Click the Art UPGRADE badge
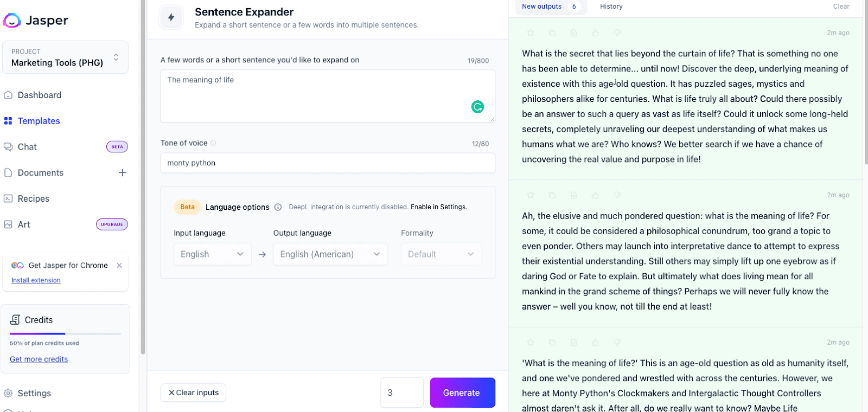 pos(112,224)
